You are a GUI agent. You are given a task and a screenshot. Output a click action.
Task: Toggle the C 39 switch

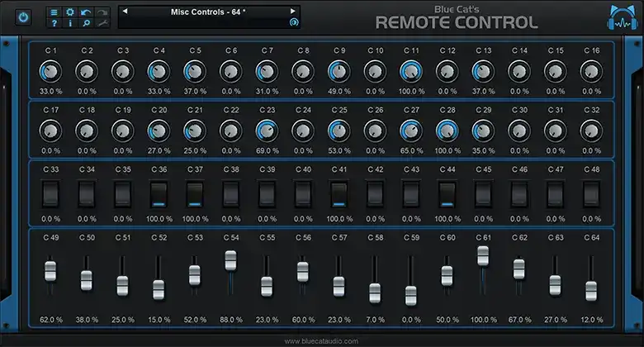pyautogui.click(x=267, y=193)
